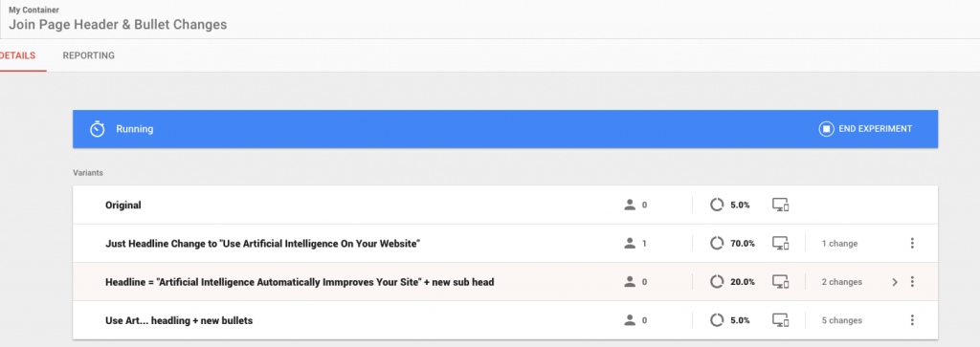
Task: Select the Original variant row
Action: (505, 205)
